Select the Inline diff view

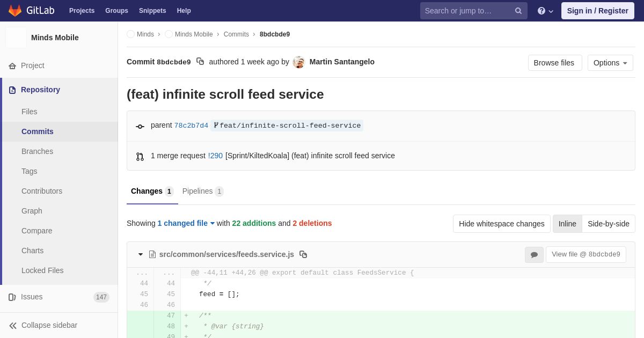tap(567, 224)
